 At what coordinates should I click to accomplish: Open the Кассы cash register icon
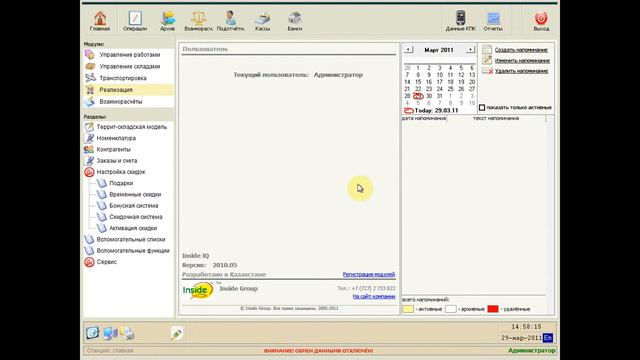(262, 21)
